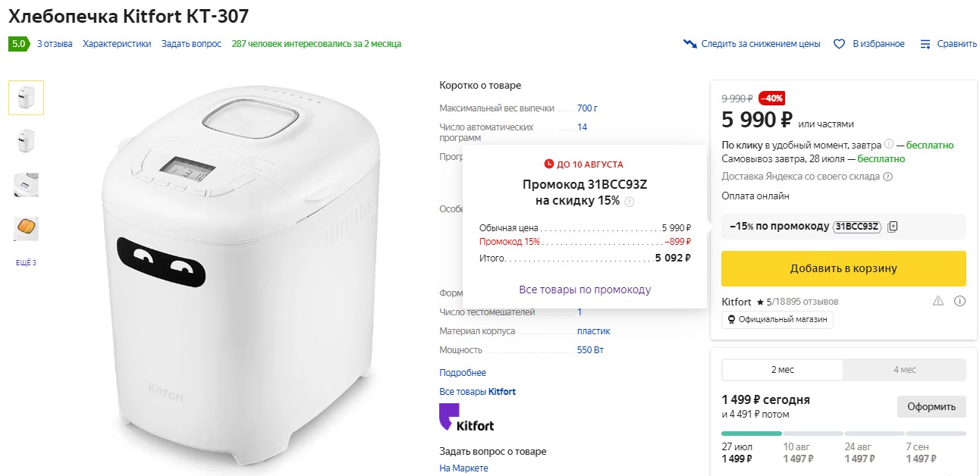Expand specifications via Подробнее link
This screenshot has width=980, height=476.
point(463,373)
